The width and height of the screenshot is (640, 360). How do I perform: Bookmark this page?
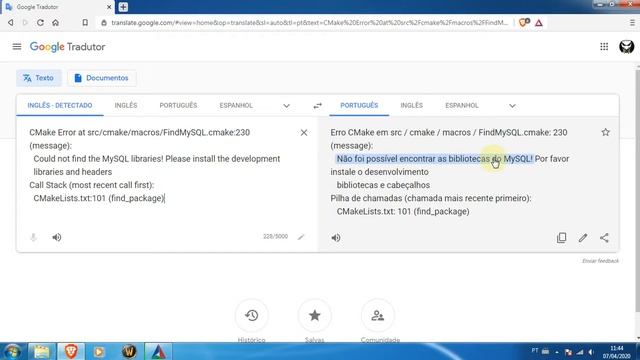85,23
